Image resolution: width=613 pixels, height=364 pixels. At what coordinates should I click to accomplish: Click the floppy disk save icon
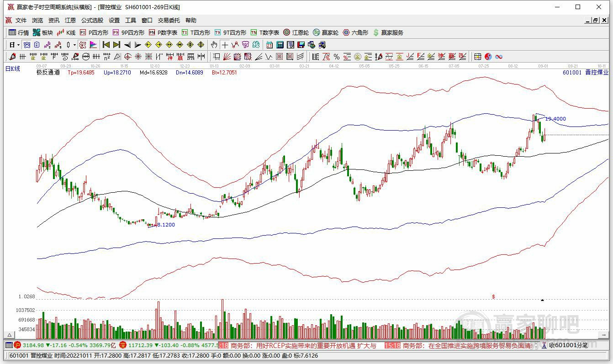301,45
